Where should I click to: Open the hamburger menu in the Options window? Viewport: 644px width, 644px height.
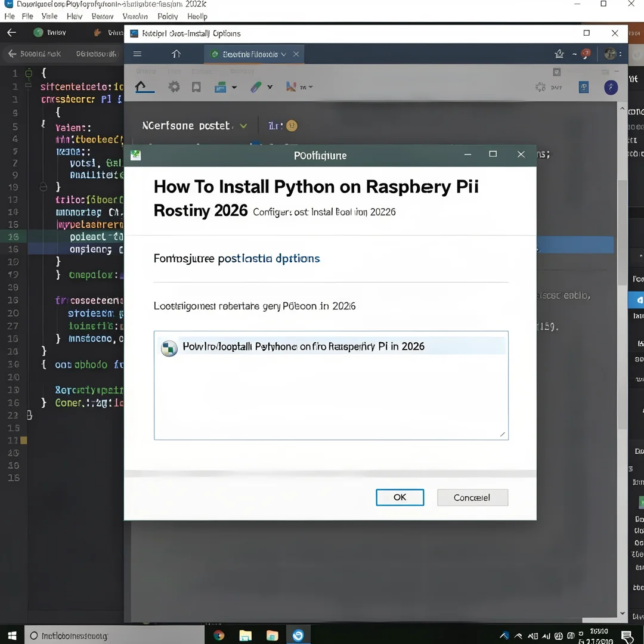tap(138, 54)
